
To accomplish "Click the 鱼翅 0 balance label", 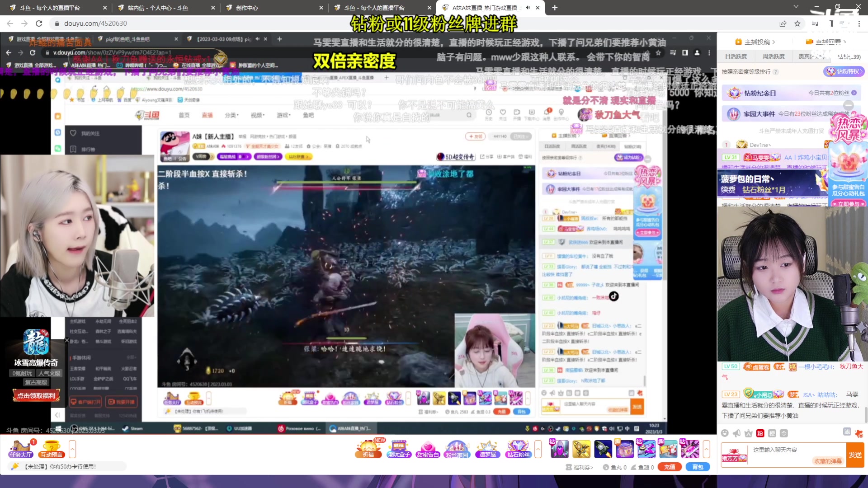I will (642, 467).
